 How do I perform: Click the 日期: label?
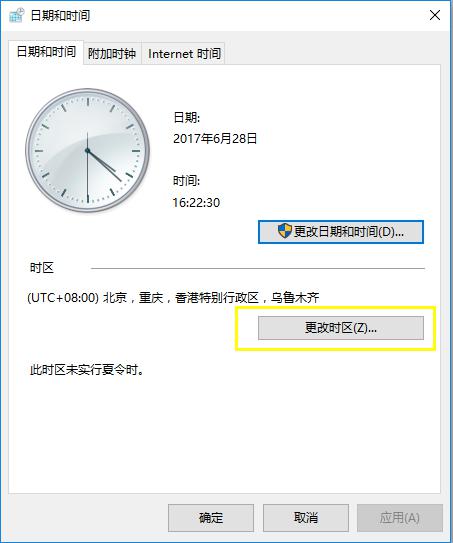point(187,117)
